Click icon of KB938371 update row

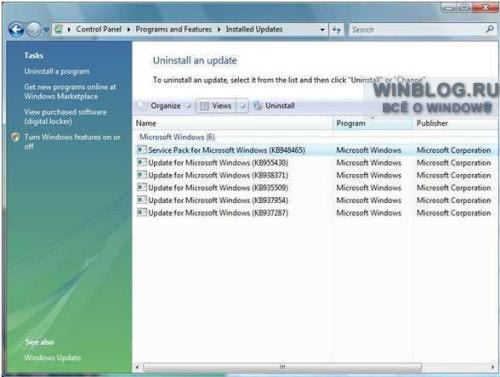click(142, 175)
